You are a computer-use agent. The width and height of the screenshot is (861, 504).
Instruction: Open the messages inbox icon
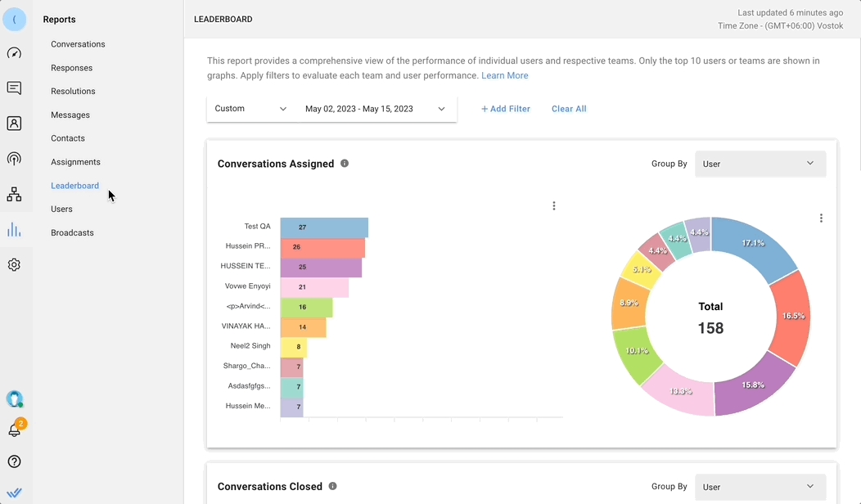(x=14, y=88)
